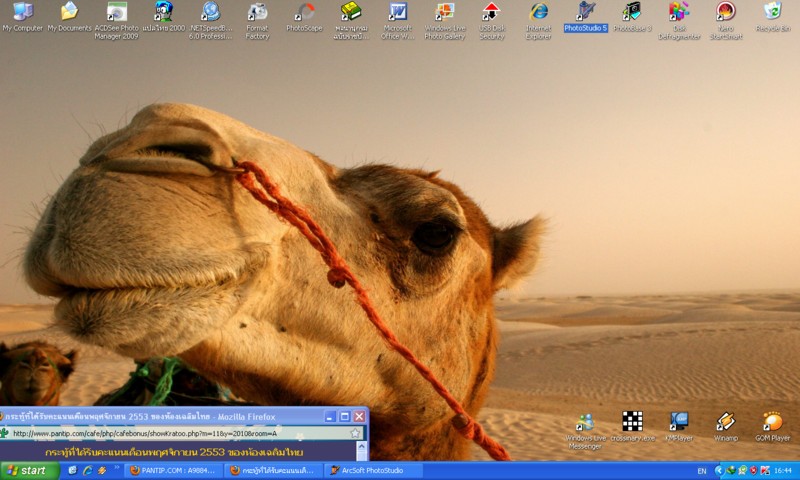
Task: Minimize the Firefox window
Action: [x=330, y=416]
